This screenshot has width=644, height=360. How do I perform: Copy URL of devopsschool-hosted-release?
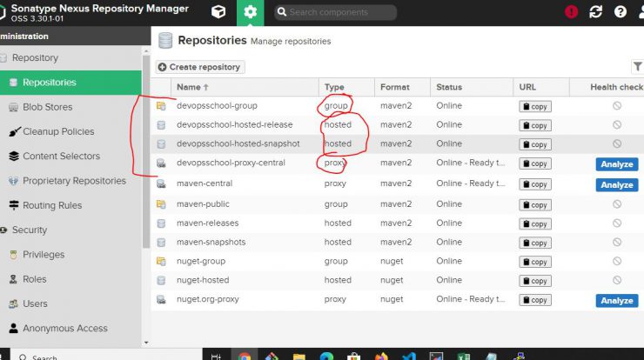[x=534, y=125]
